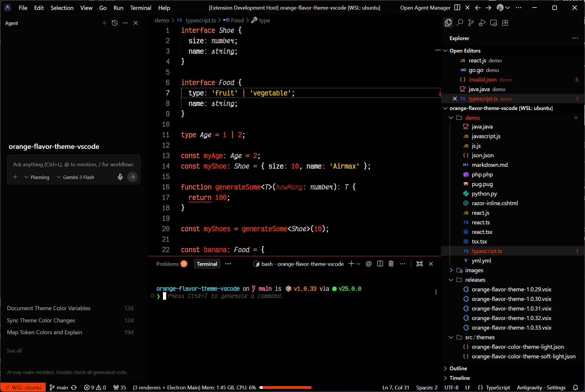Go back using title bar arrow
The height and width of the screenshot is (392, 585).
coord(478,8)
